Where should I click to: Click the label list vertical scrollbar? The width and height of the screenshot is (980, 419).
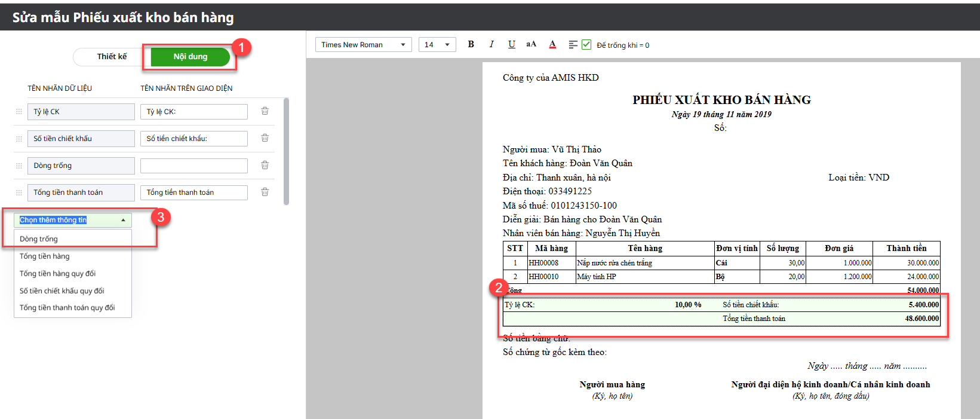pos(286,152)
